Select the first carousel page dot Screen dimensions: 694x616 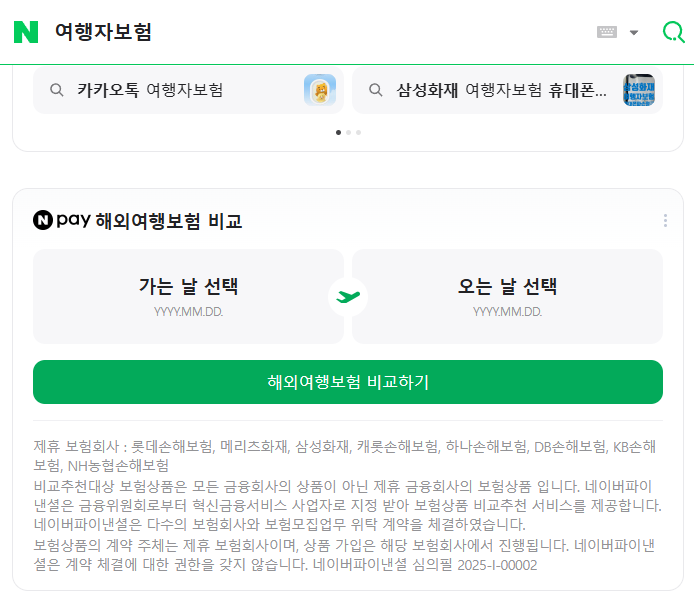click(339, 132)
